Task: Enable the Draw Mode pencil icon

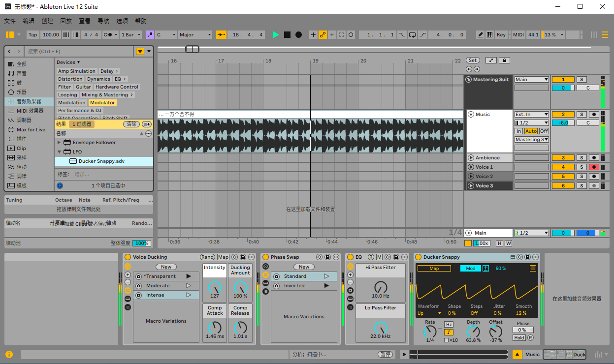Action: pyautogui.click(x=481, y=35)
